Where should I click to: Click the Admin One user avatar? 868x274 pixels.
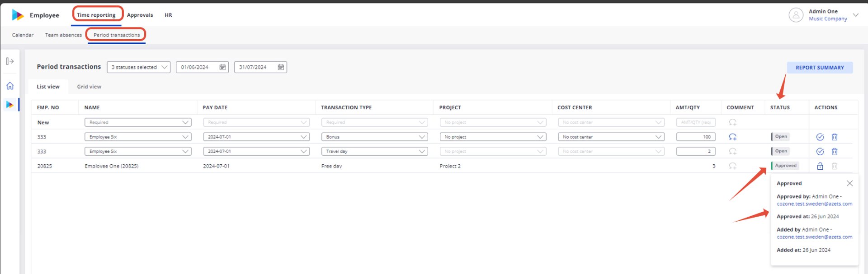[x=796, y=15]
